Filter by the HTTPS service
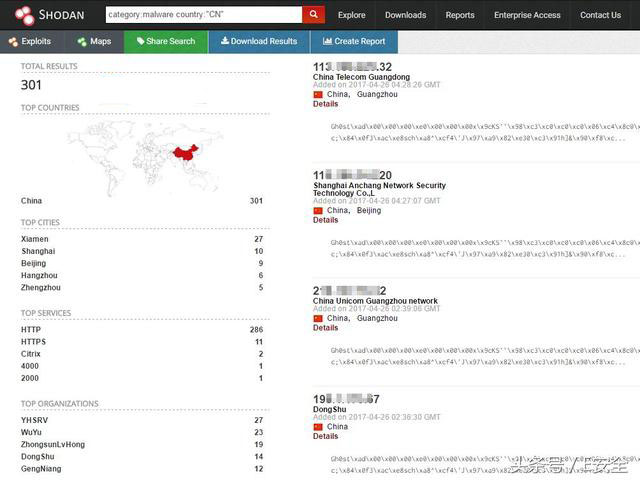The height and width of the screenshot is (481, 640). 142,342
